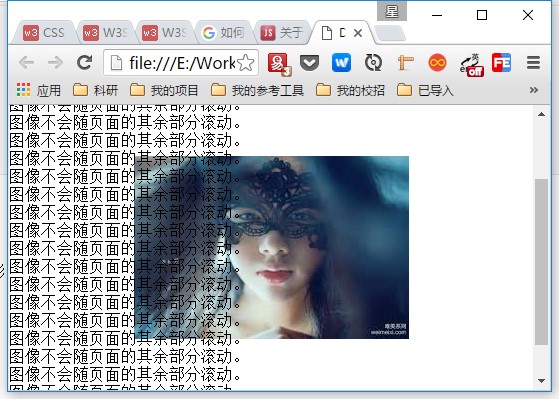Open the blue W extension

tap(341, 63)
